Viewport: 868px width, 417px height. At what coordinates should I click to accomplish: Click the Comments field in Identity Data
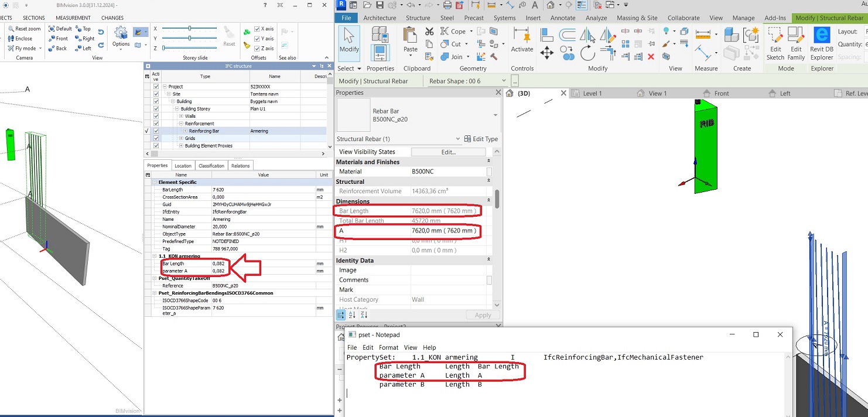(448, 280)
